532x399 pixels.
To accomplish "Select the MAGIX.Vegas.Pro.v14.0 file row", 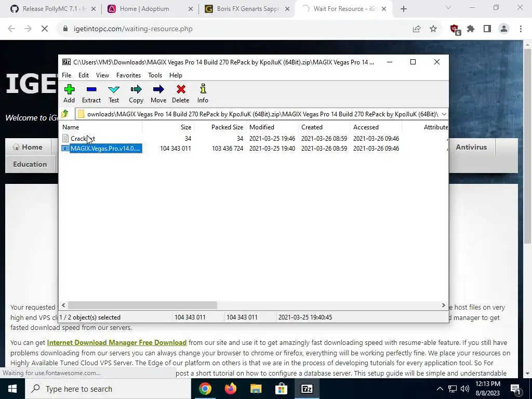I will point(255,148).
